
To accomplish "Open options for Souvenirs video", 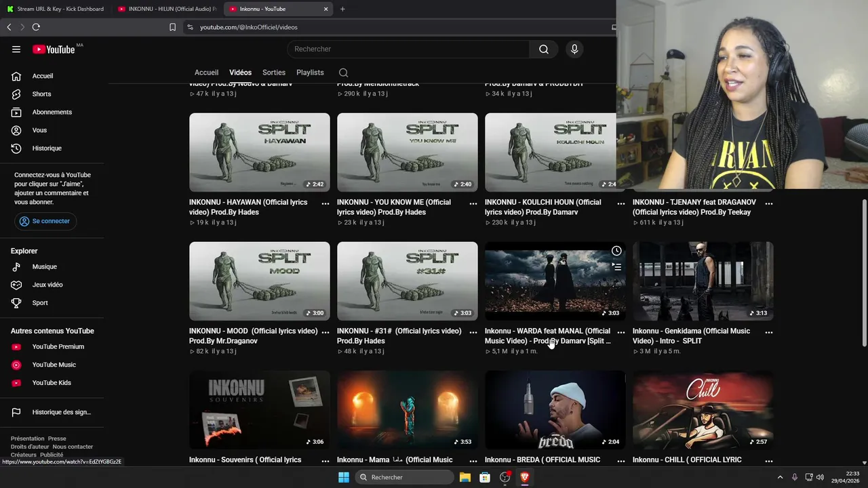I will [325, 461].
